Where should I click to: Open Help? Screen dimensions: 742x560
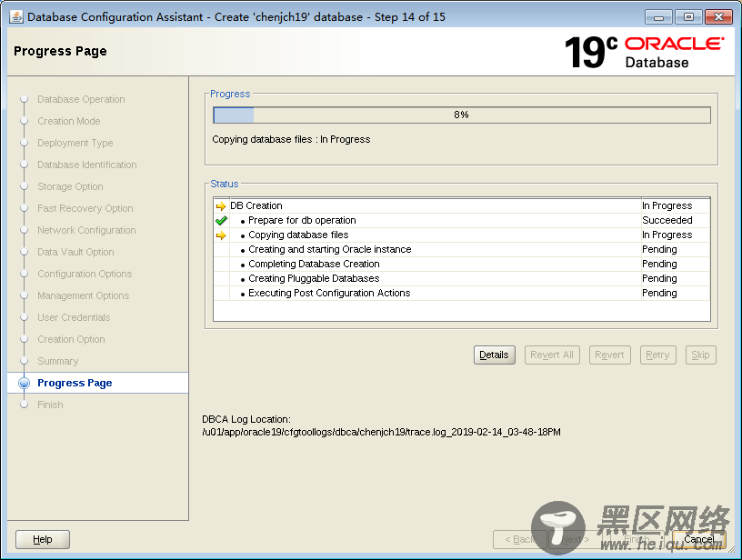(x=43, y=539)
